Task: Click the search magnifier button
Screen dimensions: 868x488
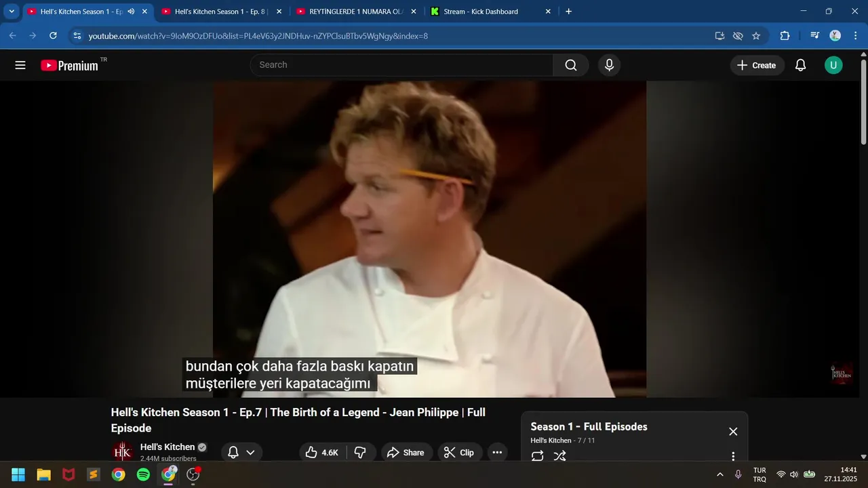Action: tap(571, 65)
